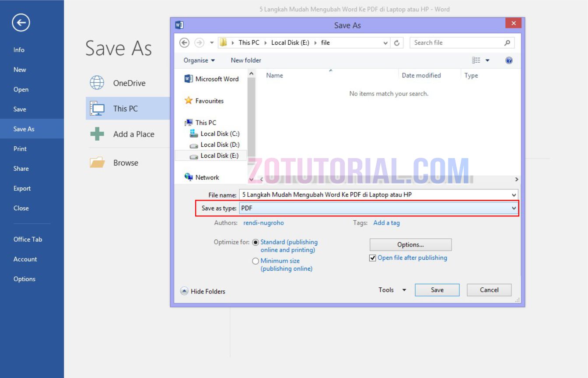Click the Browse folder icon
This screenshot has height=378, width=588.
97,163
